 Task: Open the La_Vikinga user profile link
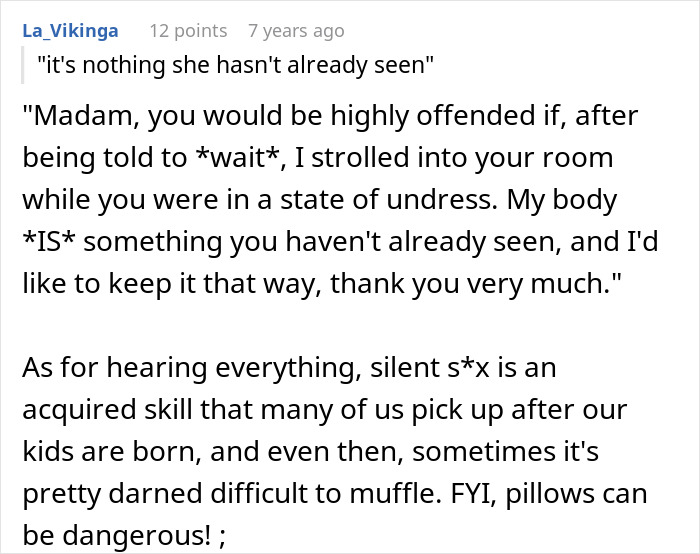[70, 31]
